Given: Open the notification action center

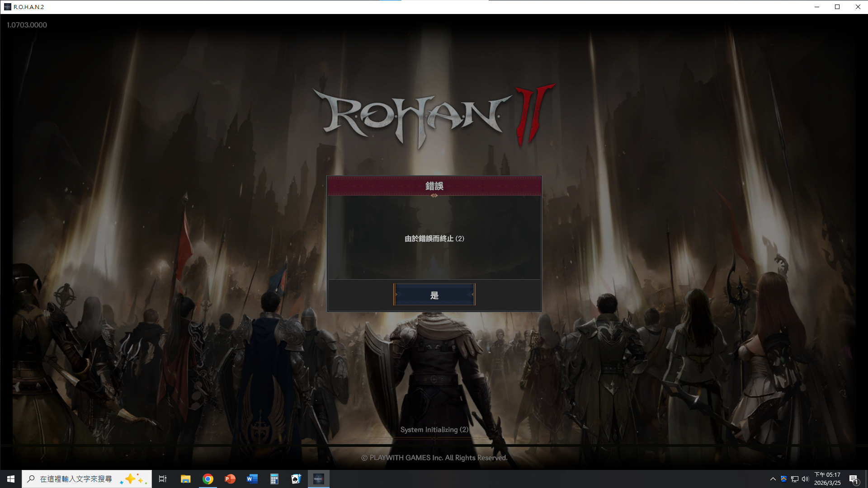Looking at the screenshot, I should (x=854, y=479).
